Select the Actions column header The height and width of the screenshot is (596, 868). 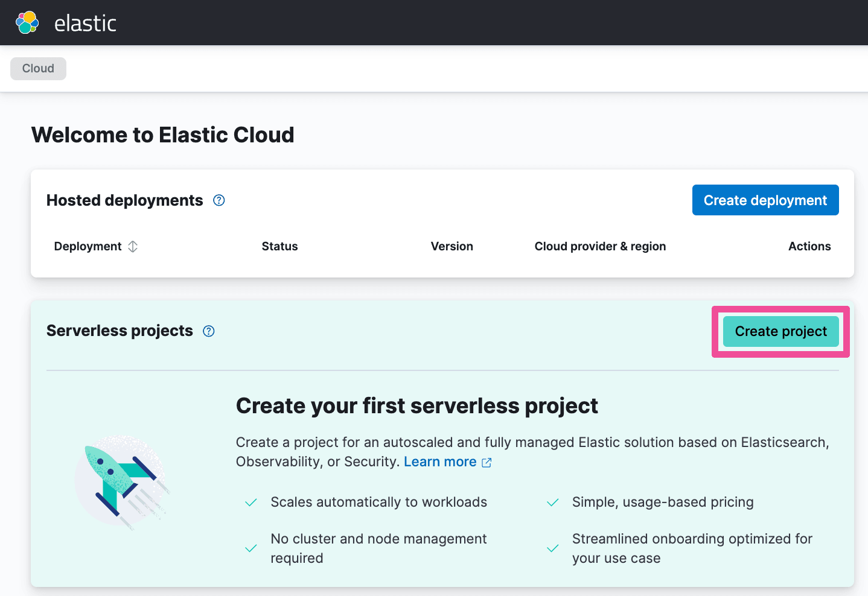pyautogui.click(x=809, y=246)
